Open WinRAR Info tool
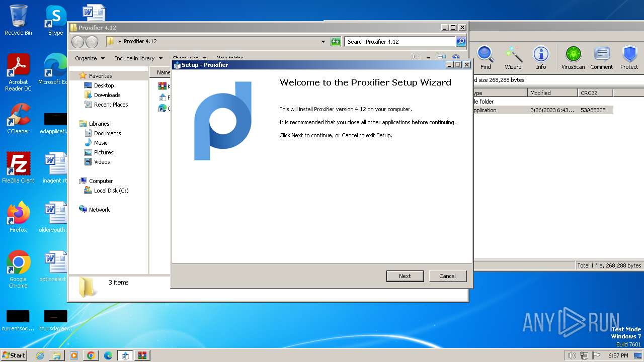Screen dimensions: 644x362 coord(541,57)
